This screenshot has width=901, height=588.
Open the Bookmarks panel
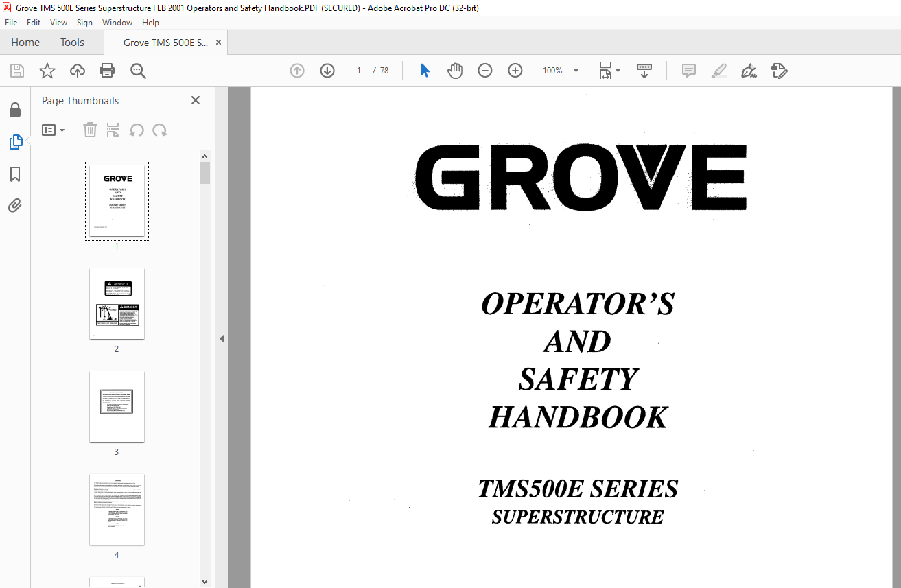click(x=15, y=174)
